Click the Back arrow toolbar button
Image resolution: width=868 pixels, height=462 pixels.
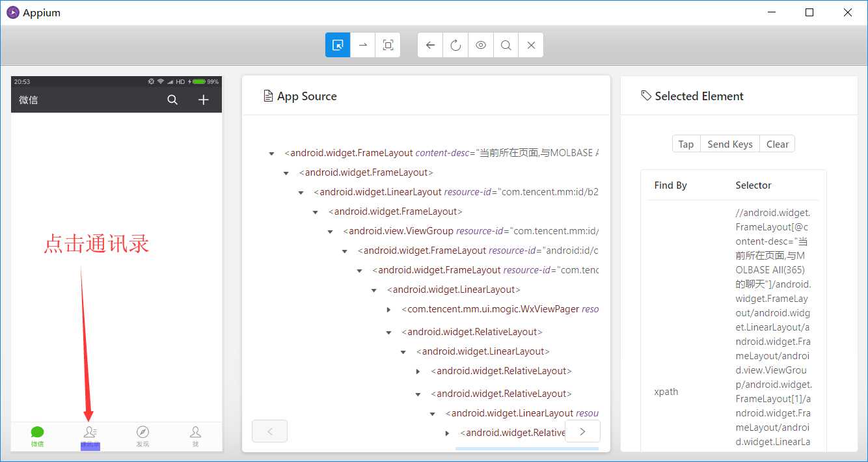pos(430,45)
